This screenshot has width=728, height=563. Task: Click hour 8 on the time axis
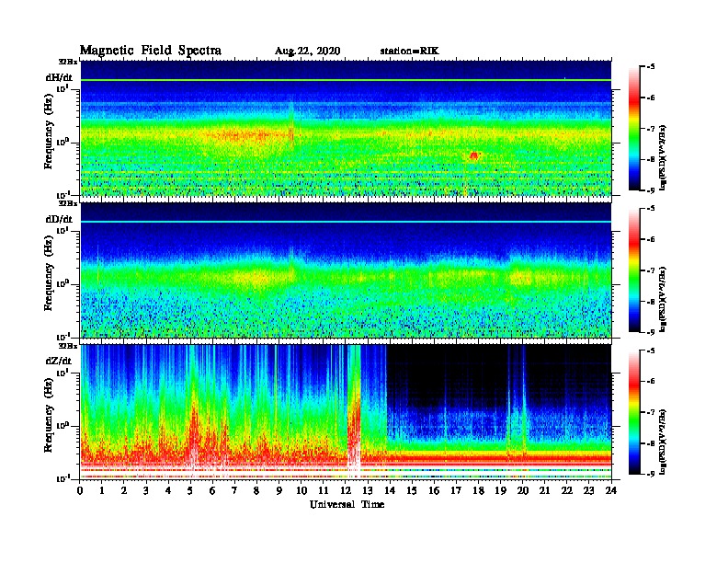coord(256,490)
